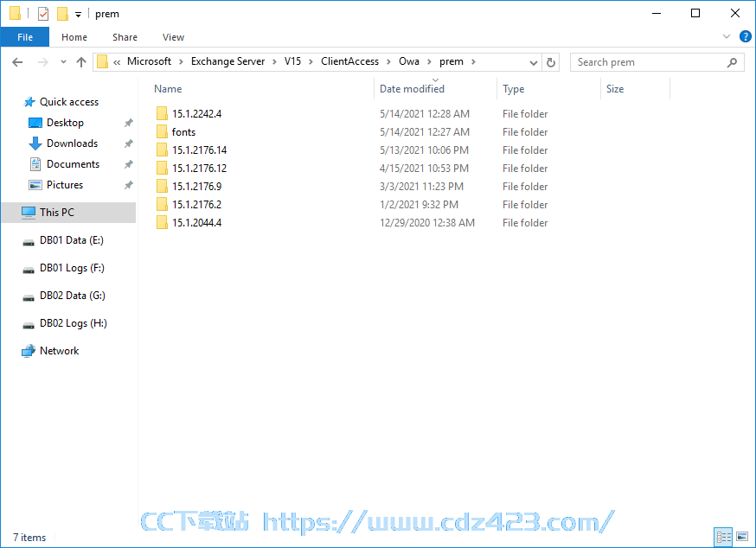756x548 pixels.
Task: Switch to the View ribbon tab
Action: tap(173, 37)
